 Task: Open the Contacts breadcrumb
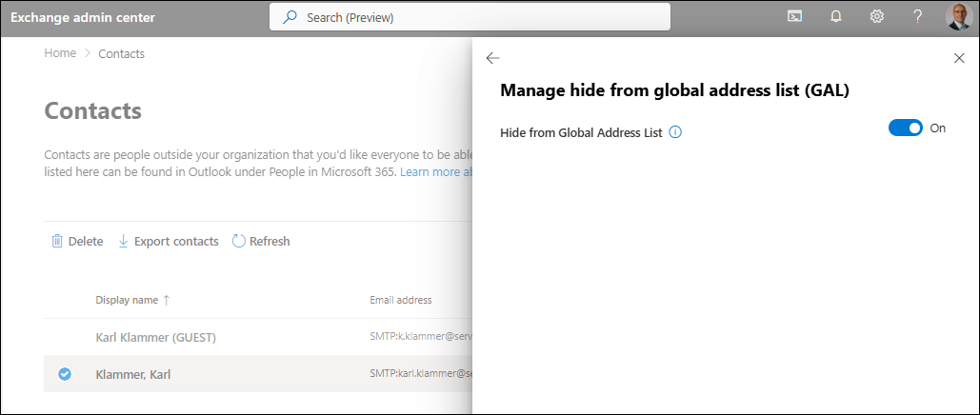pos(121,53)
